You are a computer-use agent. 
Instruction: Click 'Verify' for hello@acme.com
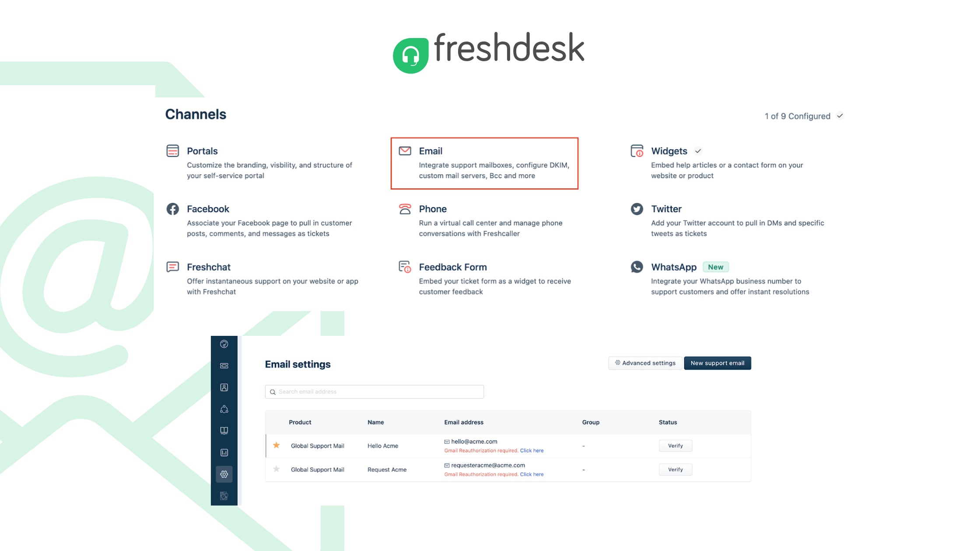675,445
